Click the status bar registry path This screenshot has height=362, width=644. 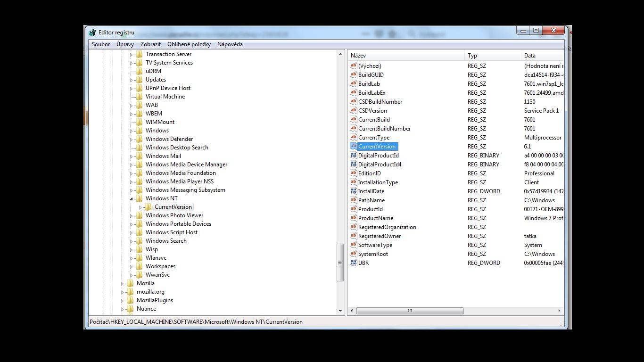coord(196,322)
